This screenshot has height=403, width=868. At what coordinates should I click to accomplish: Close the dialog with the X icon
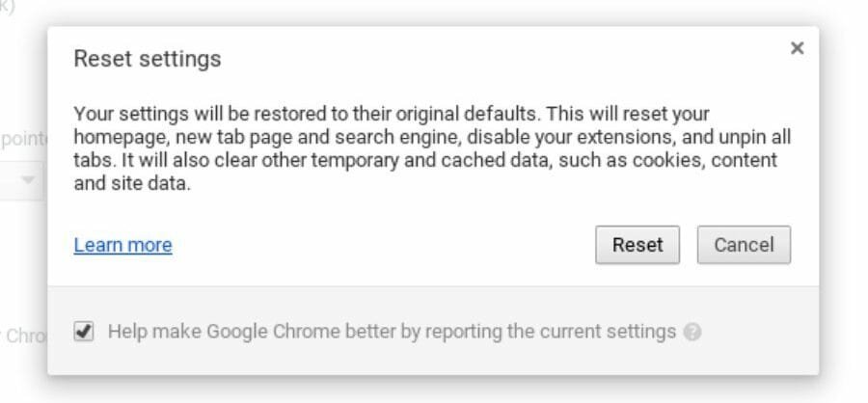[797, 48]
